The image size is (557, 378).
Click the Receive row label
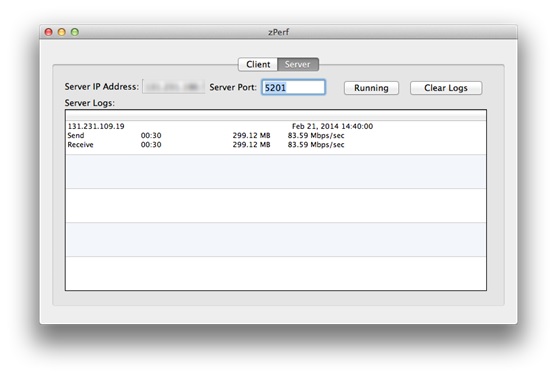(80, 145)
